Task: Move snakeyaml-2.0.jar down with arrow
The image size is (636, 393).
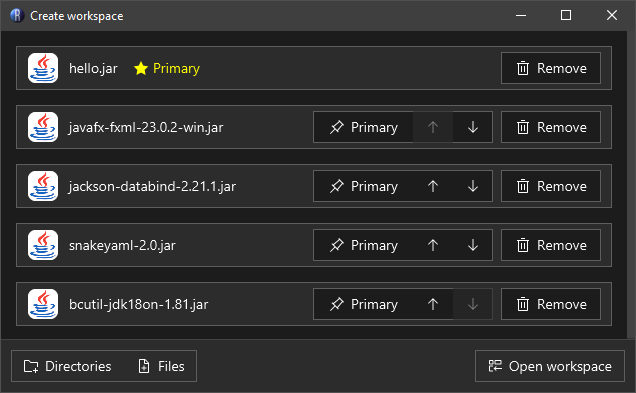Action: coord(473,245)
